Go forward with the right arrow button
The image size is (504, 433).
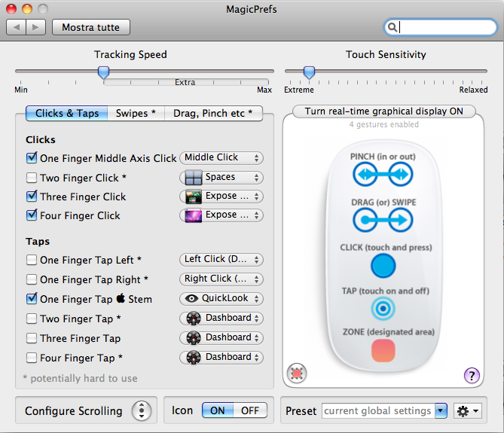click(35, 27)
